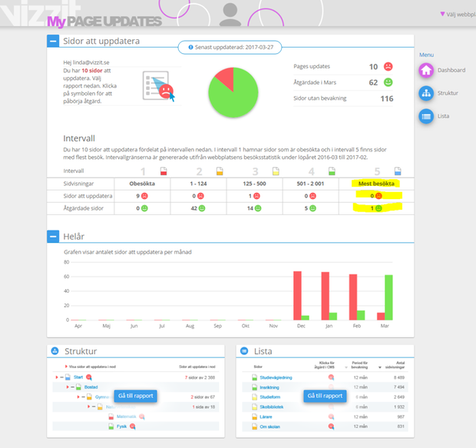This screenshot has height=448, width=476.
Task: Click the red slice of the pie chart
Action: click(225, 78)
